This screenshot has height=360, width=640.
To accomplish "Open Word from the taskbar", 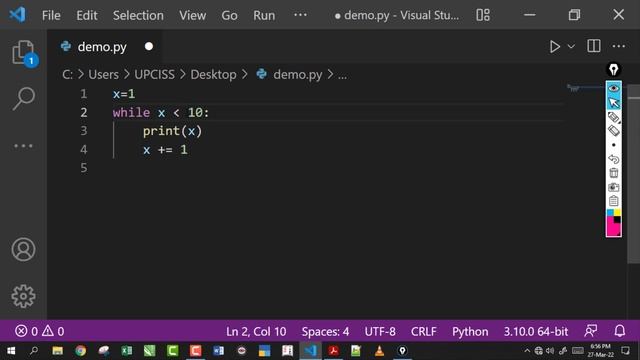I will [x=218, y=351].
